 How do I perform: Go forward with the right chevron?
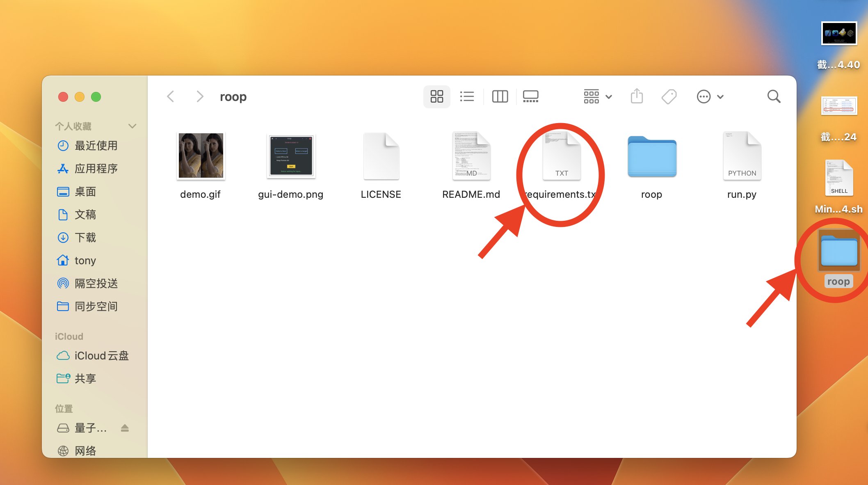200,97
